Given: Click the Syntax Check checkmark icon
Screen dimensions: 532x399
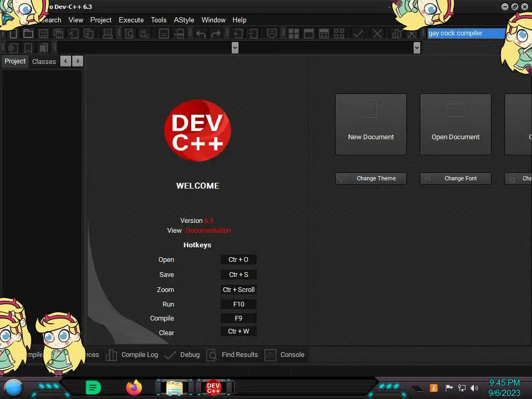Looking at the screenshot, I should [358, 33].
